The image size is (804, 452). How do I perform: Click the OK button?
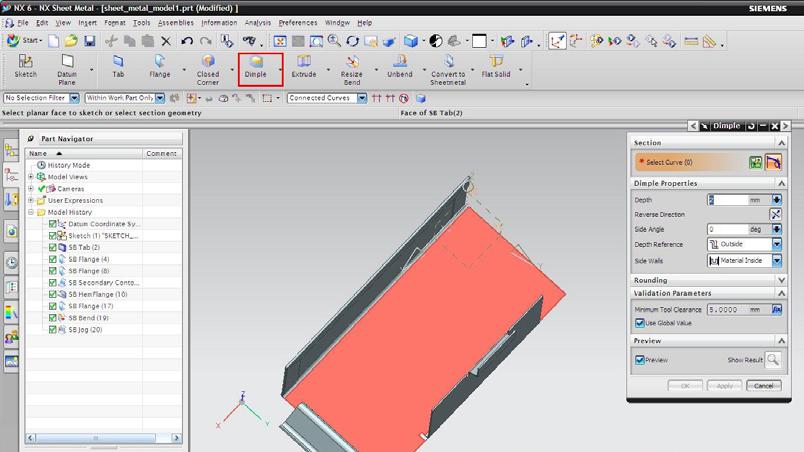685,385
